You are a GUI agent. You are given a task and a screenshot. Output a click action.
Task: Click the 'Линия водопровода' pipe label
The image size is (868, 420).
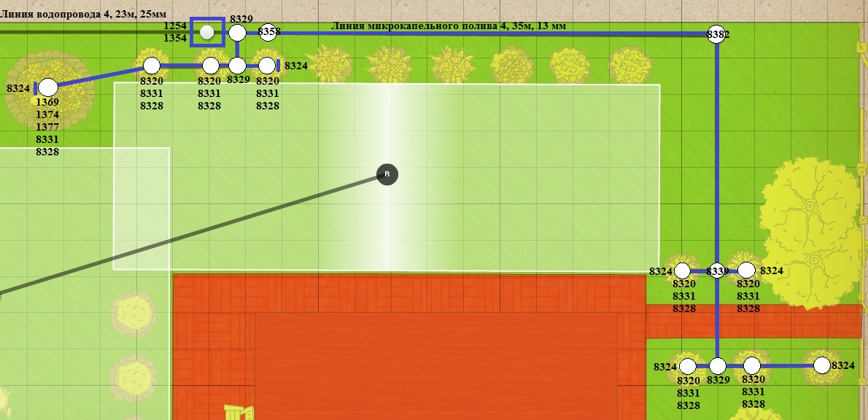[x=81, y=12]
